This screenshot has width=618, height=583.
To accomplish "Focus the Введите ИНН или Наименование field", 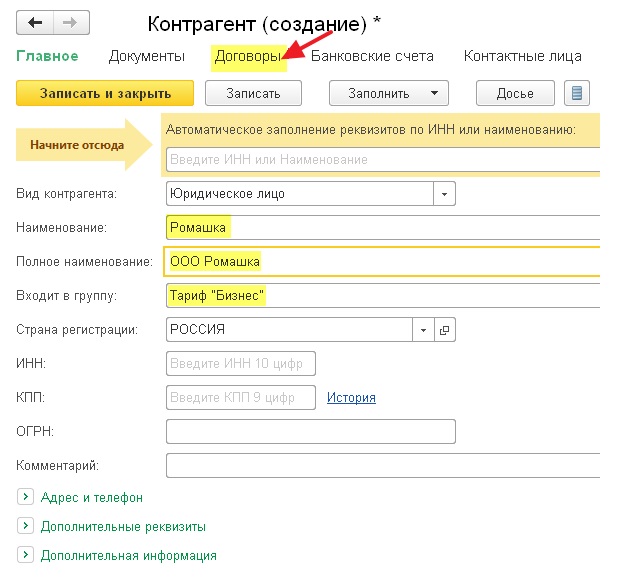I will pos(383,160).
